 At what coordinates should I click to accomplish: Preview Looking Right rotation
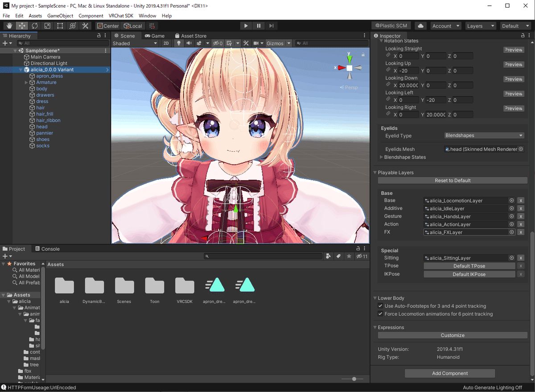click(514, 108)
